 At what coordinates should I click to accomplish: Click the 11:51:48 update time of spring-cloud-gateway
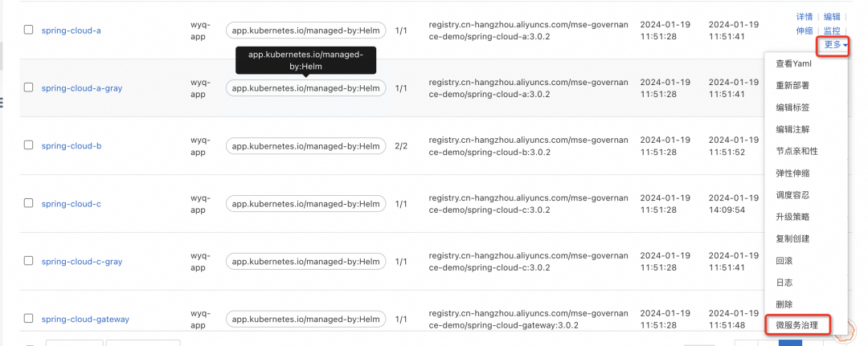pos(727,326)
